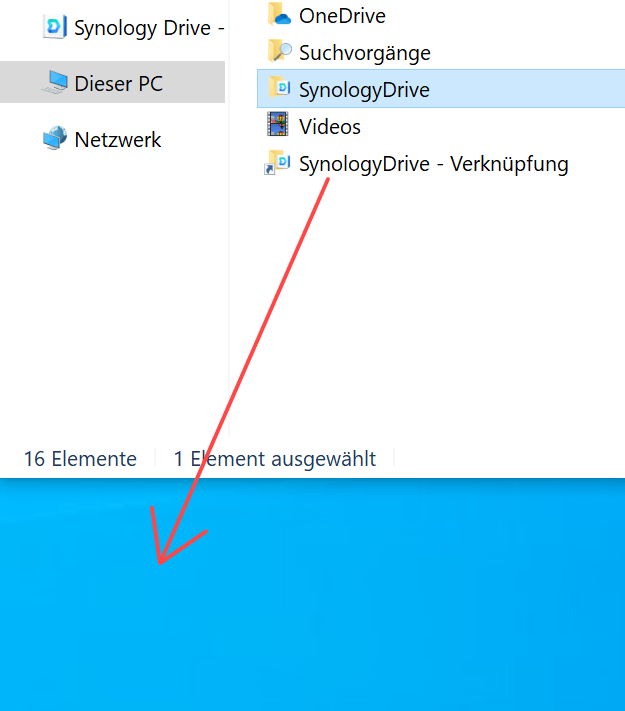Viewport: 625px width, 711px height.
Task: Select SynologyDrive - Verknüpfung label
Action: pos(434,164)
